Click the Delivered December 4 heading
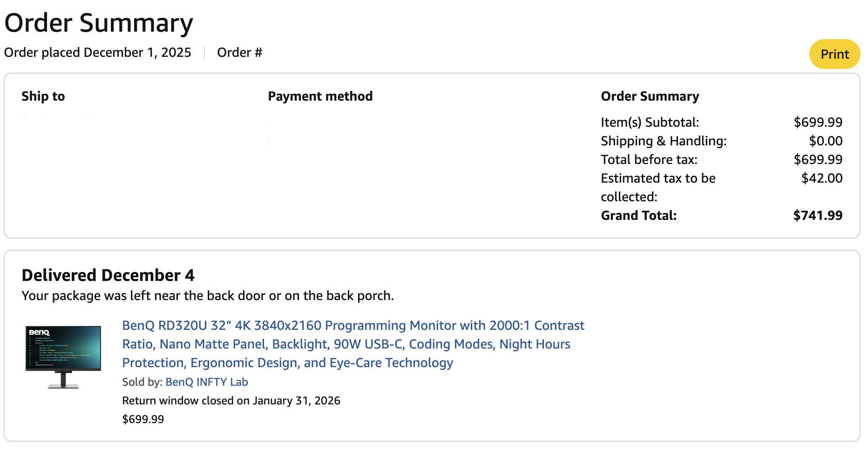Viewport: 868px width, 451px height. pyautogui.click(x=108, y=275)
